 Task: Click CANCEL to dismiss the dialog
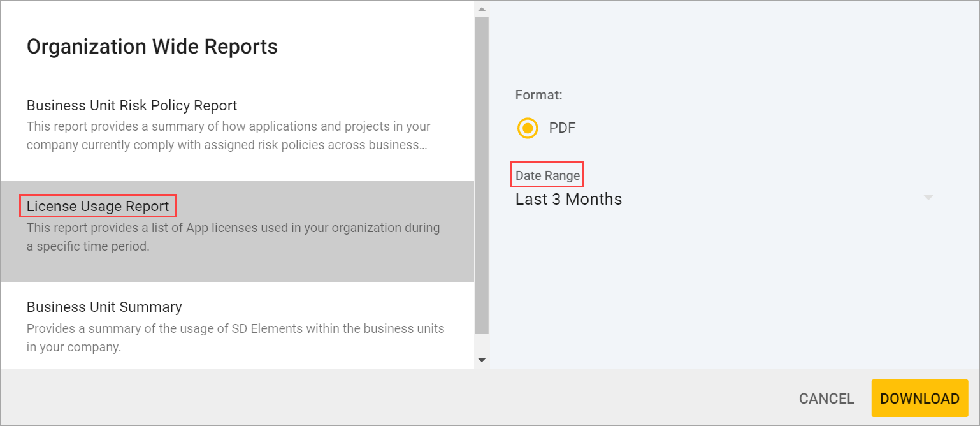point(826,398)
